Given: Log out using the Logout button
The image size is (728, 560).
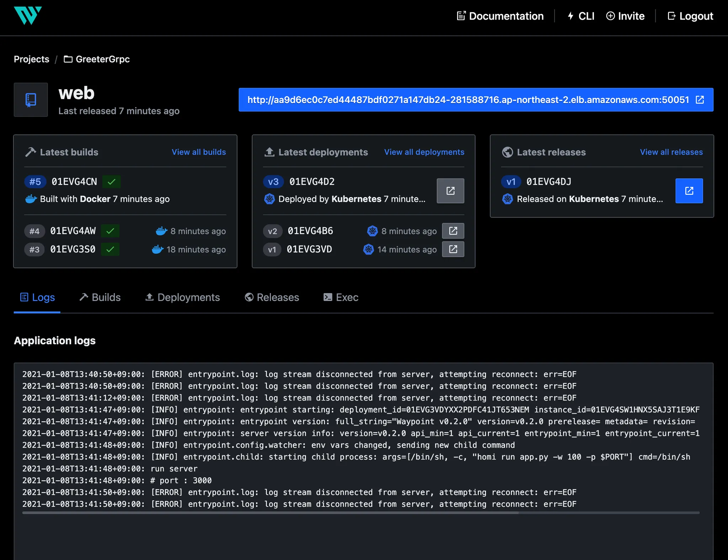Looking at the screenshot, I should [x=690, y=16].
